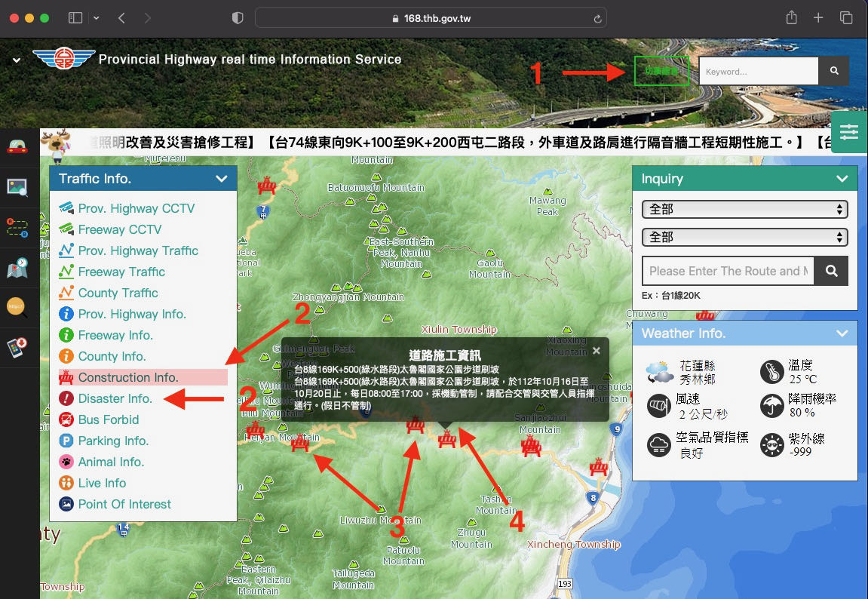Reload the page using refresh icon
Image resolution: width=868 pixels, height=599 pixels.
(597, 18)
